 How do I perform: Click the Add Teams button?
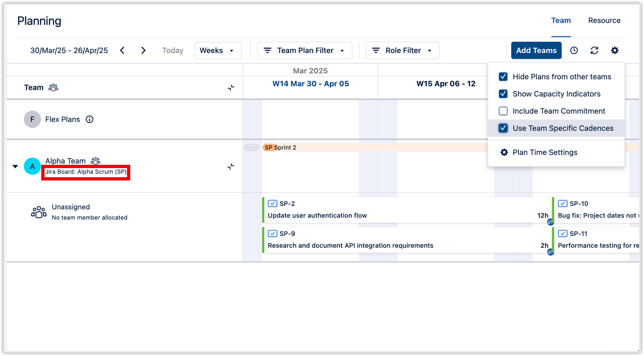click(x=536, y=50)
